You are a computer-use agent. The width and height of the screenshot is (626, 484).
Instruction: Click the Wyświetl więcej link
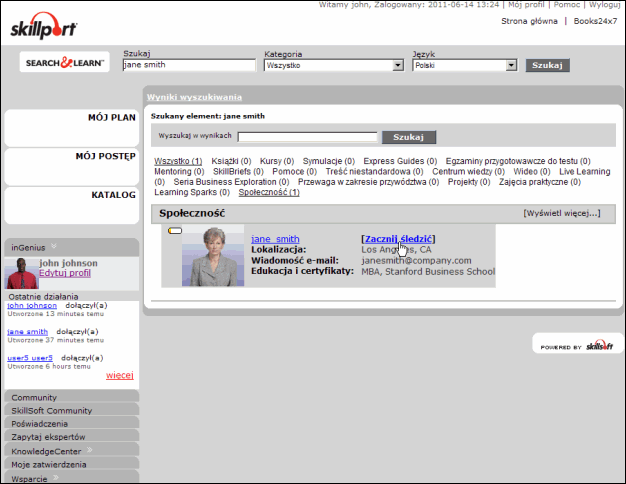pyautogui.click(x=561, y=213)
